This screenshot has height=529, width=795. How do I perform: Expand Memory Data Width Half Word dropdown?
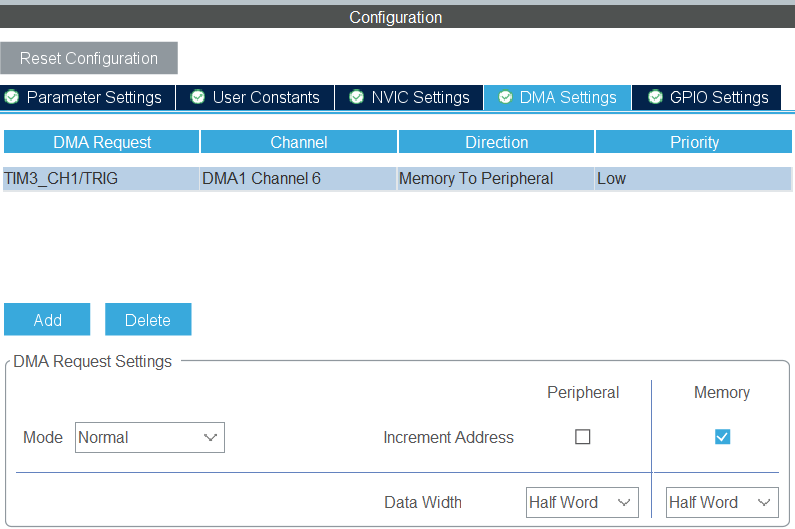click(721, 502)
